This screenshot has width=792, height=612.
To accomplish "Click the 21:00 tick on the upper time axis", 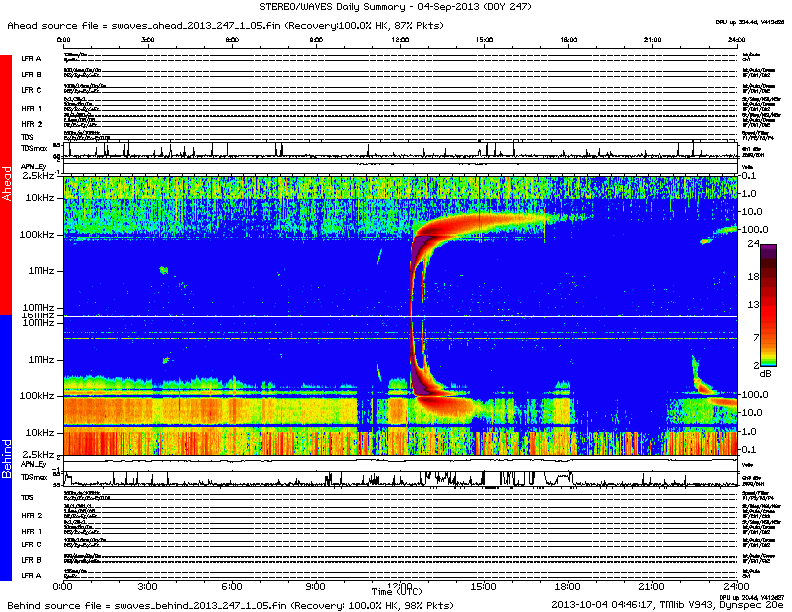I will pos(651,40).
